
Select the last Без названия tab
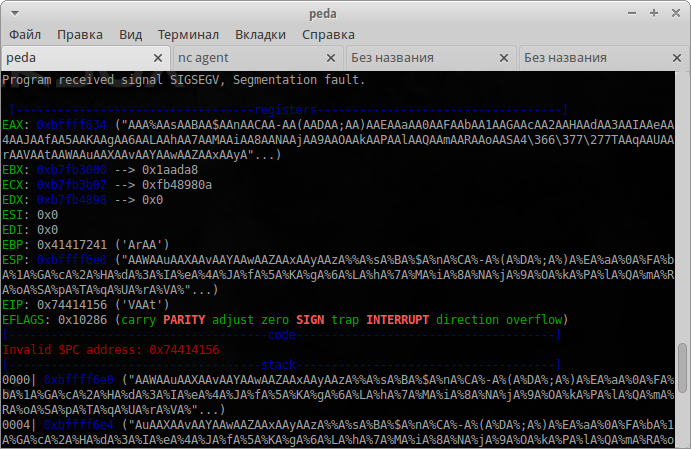click(x=604, y=58)
